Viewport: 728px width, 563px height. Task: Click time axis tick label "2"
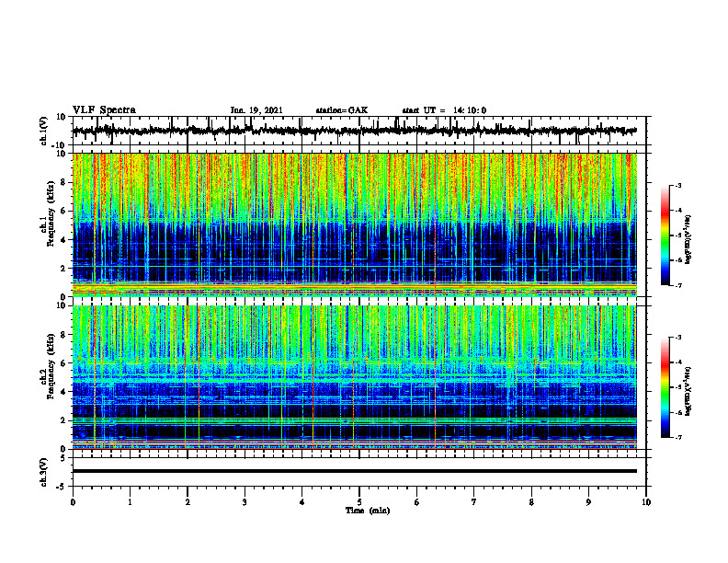188,502
